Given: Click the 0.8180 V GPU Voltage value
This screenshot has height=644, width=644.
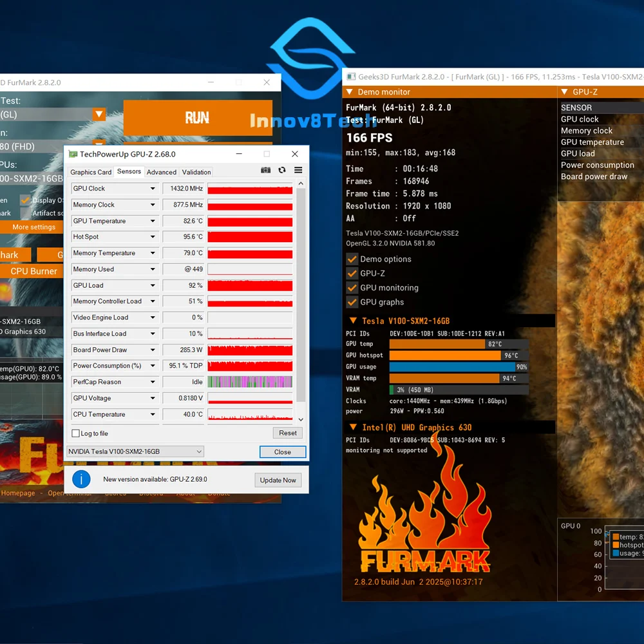Looking at the screenshot, I should [184, 398].
